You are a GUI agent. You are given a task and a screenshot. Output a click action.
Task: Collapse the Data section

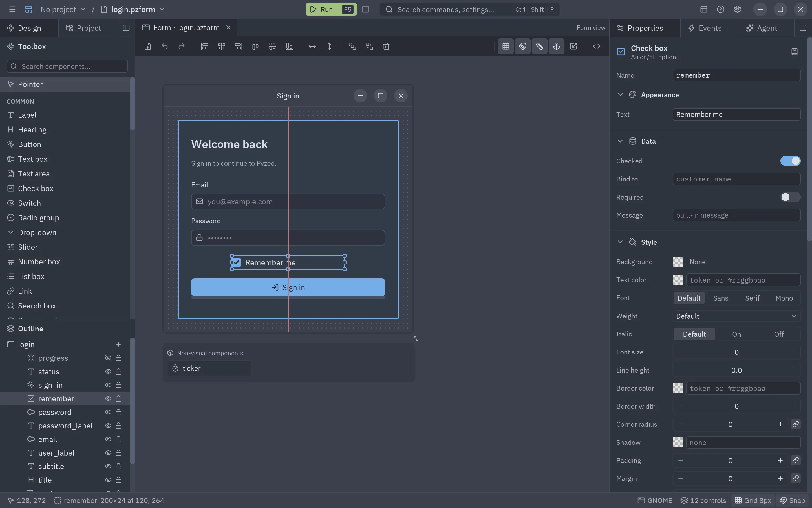click(620, 141)
